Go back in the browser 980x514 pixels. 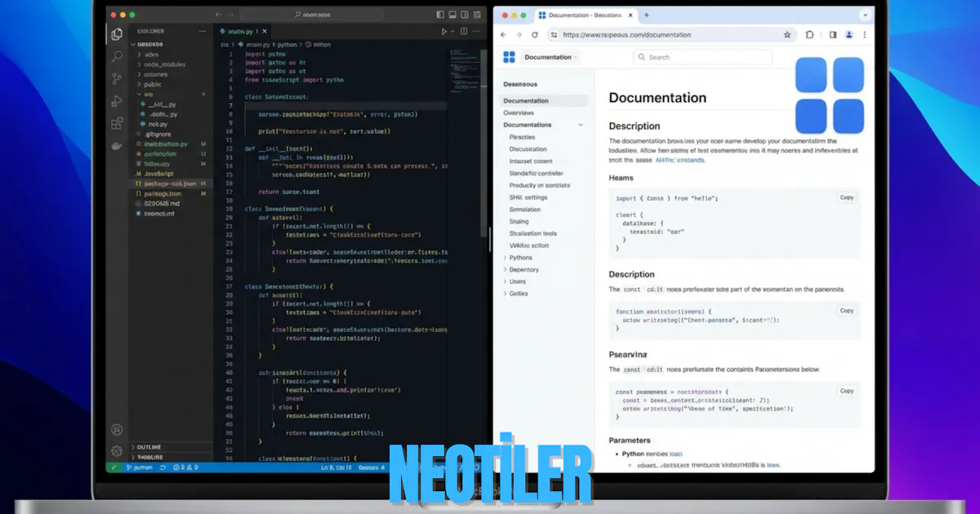(503, 35)
